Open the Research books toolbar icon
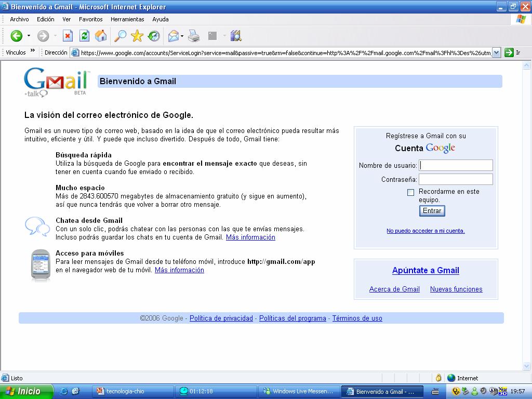 point(236,36)
